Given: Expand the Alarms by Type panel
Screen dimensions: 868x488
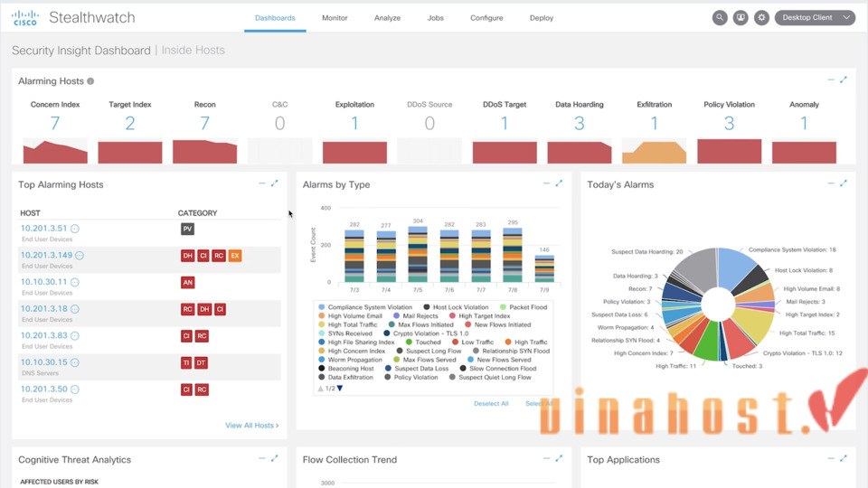Looking at the screenshot, I should click(559, 183).
